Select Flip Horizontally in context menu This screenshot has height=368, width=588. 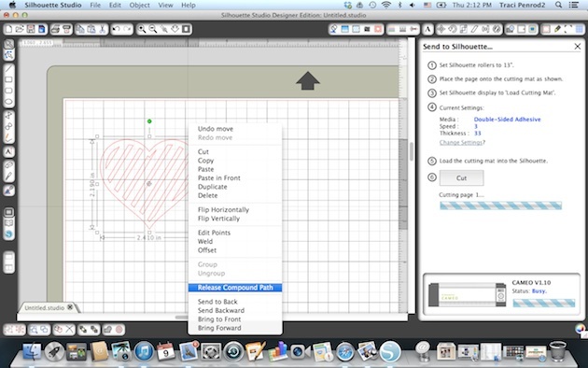[223, 210]
